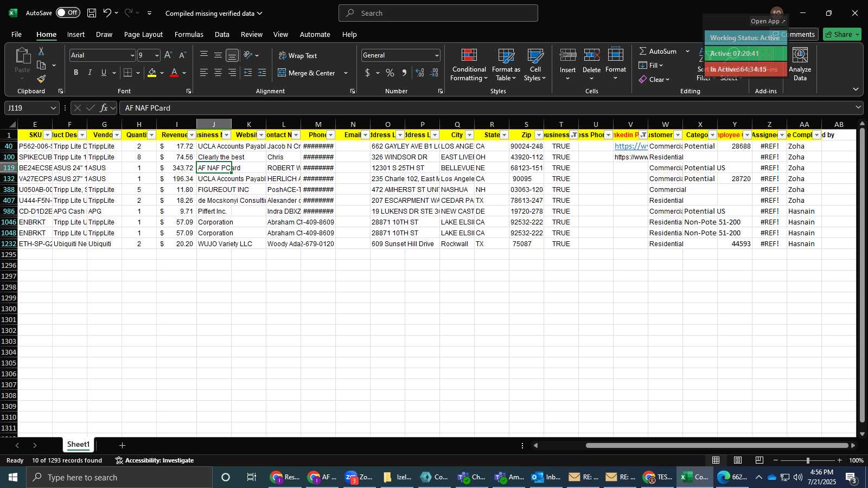
Task: Switch to the Data tab
Action: [222, 34]
